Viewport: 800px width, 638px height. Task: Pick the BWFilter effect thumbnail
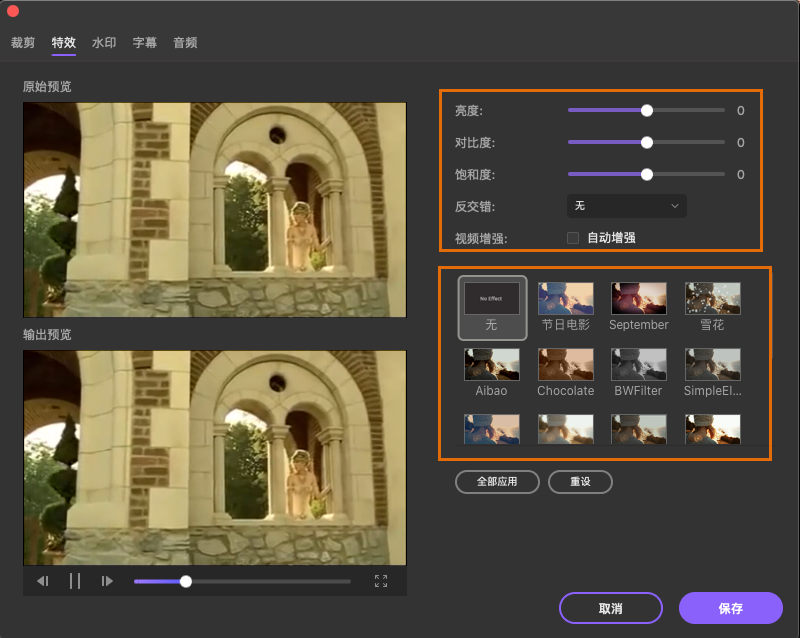[x=638, y=364]
